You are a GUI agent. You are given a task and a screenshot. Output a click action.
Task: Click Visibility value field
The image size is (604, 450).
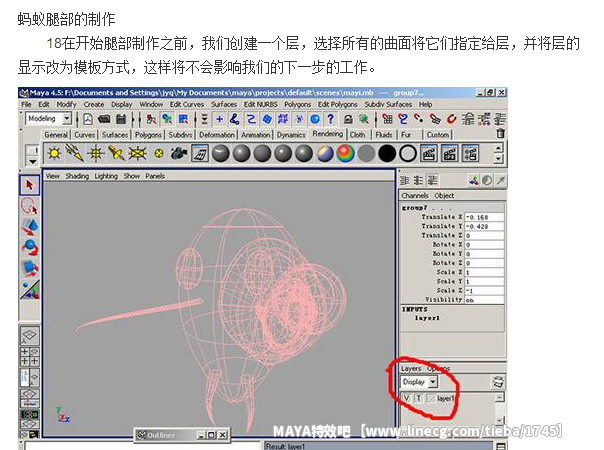(484, 300)
